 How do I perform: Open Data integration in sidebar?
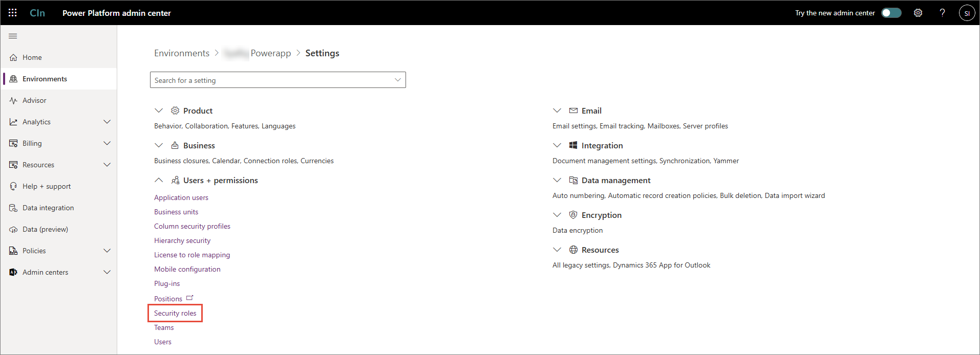tap(48, 208)
